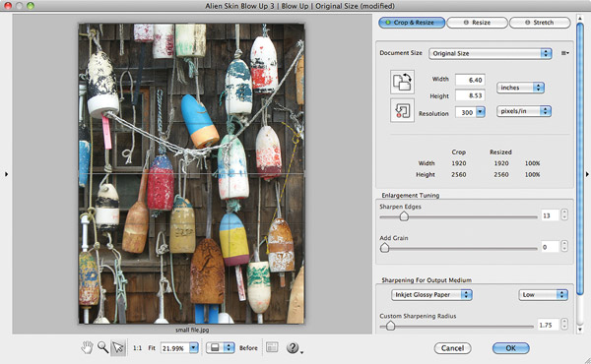Open the Low sharpening amount dropdown
Viewport: 591px width, 364px height.
[x=543, y=295]
